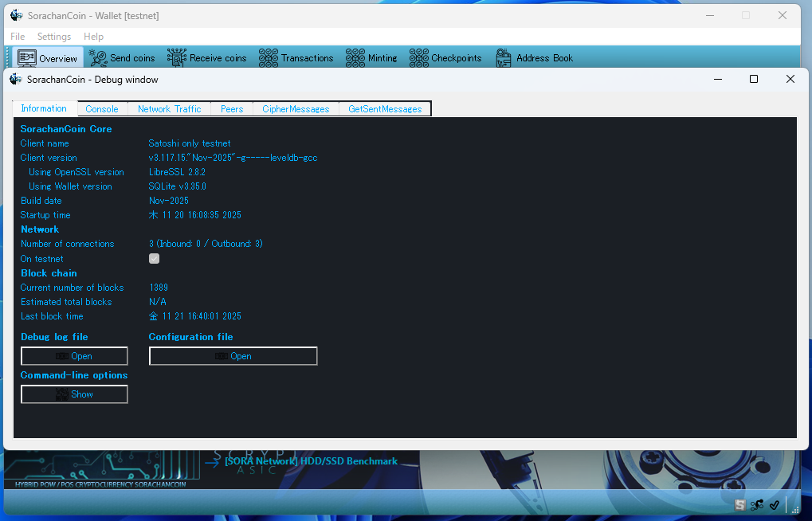Viewport: 812px width, 521px height.
Task: Open the Address Book page
Action: coord(535,58)
